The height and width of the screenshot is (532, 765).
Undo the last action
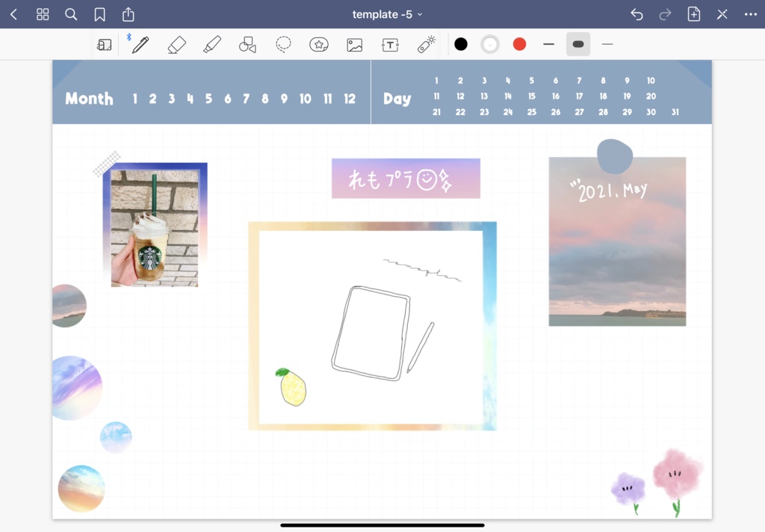(x=637, y=15)
